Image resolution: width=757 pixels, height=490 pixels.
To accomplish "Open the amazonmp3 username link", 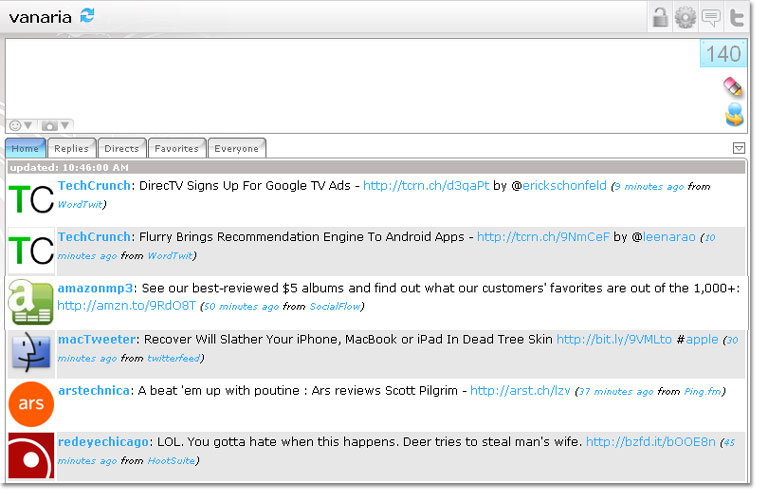I will click(95, 288).
